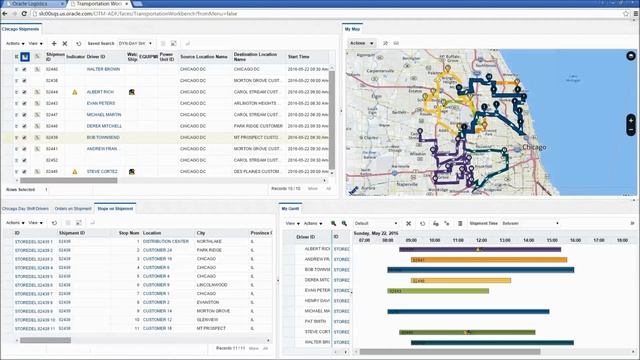Select the Stops on Shipment tab
The width and height of the screenshot is (640, 360).
[x=115, y=209]
